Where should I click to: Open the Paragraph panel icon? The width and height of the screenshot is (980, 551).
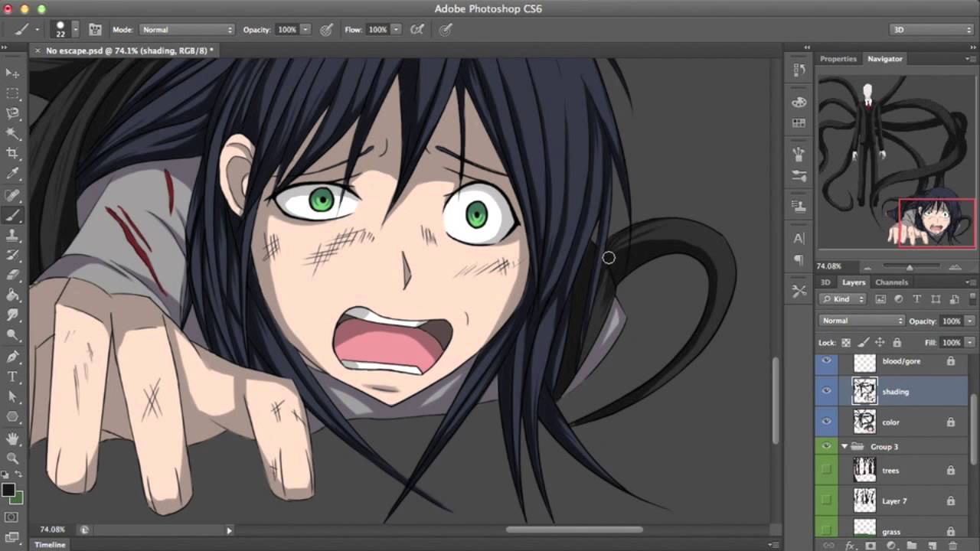point(799,259)
